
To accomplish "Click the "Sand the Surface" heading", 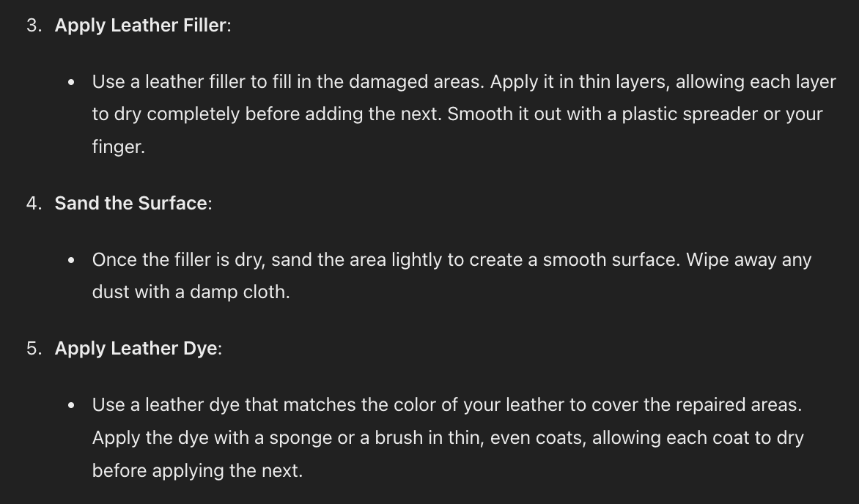I will (x=131, y=204).
